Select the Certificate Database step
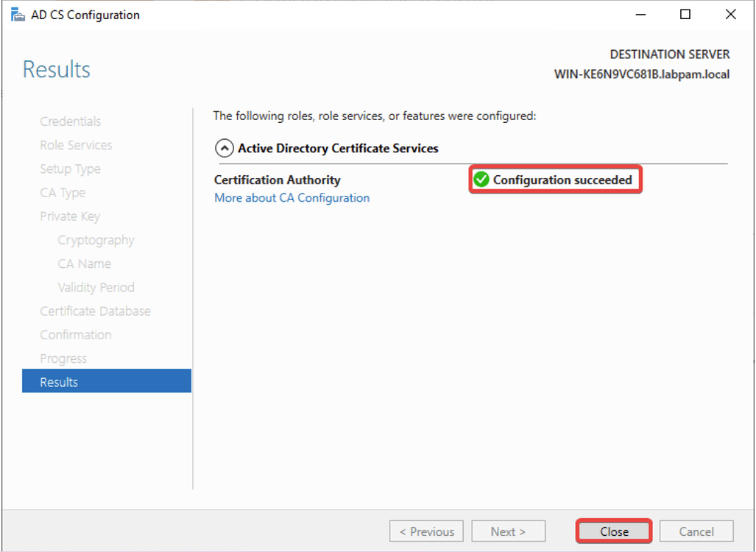 click(95, 311)
